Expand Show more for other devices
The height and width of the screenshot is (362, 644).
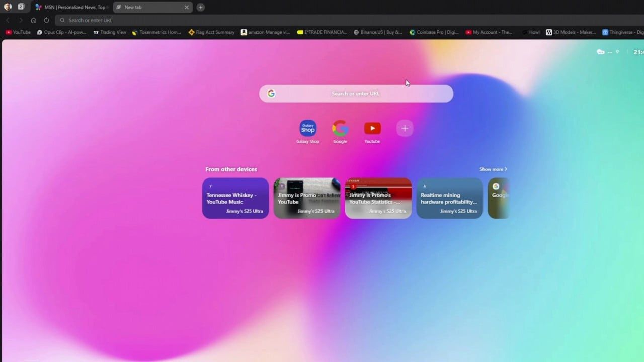tap(493, 169)
